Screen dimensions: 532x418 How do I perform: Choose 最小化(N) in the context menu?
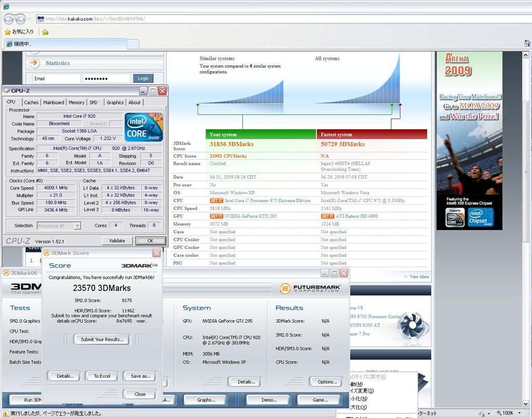tap(358, 399)
